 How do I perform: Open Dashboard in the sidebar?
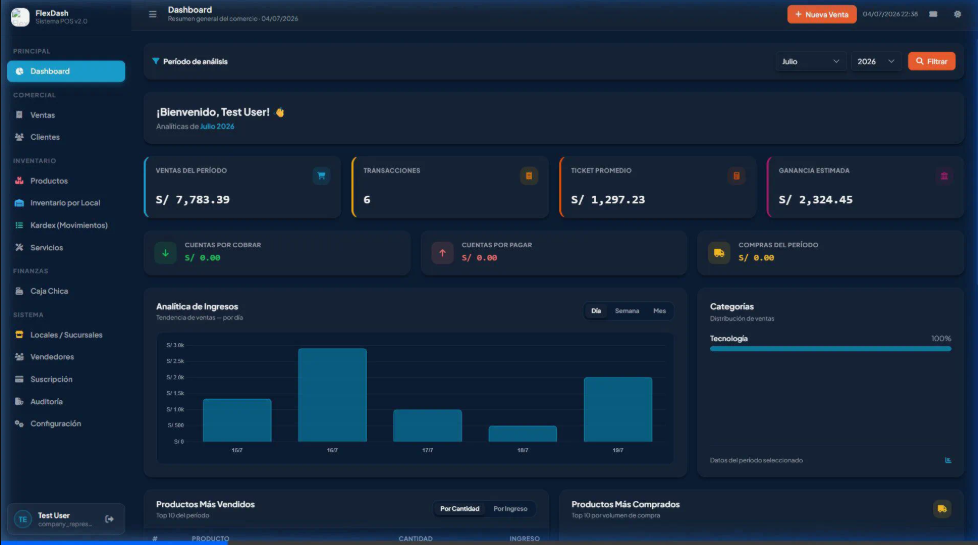point(66,71)
